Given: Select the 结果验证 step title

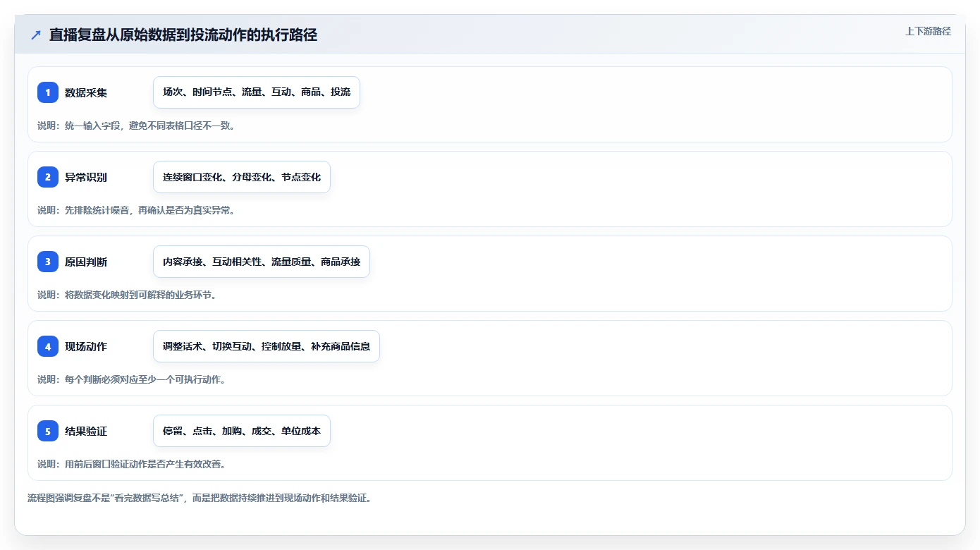Looking at the screenshot, I should point(86,431).
